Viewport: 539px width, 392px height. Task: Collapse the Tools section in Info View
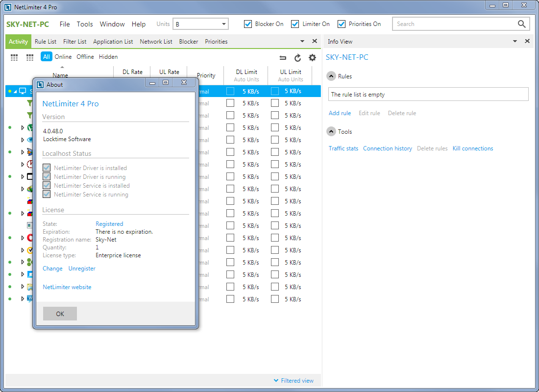(x=331, y=131)
